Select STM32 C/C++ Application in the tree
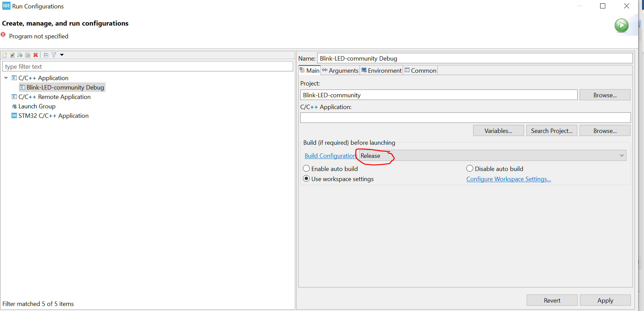This screenshot has width=644, height=311. point(53,115)
